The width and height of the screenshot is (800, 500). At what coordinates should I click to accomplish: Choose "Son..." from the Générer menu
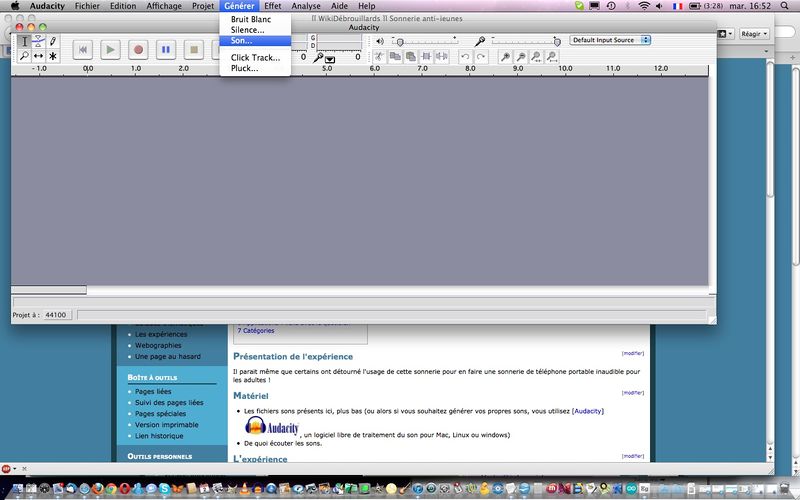click(x=242, y=41)
